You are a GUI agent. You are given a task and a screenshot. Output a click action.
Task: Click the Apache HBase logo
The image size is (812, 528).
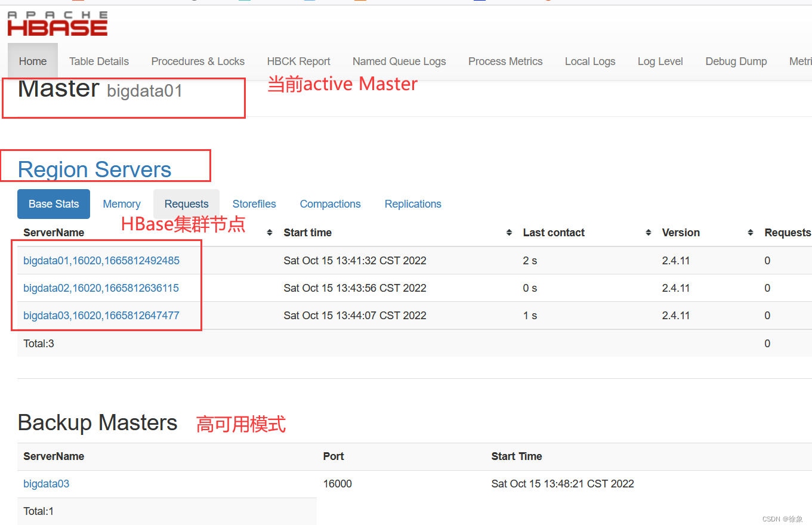(x=57, y=23)
